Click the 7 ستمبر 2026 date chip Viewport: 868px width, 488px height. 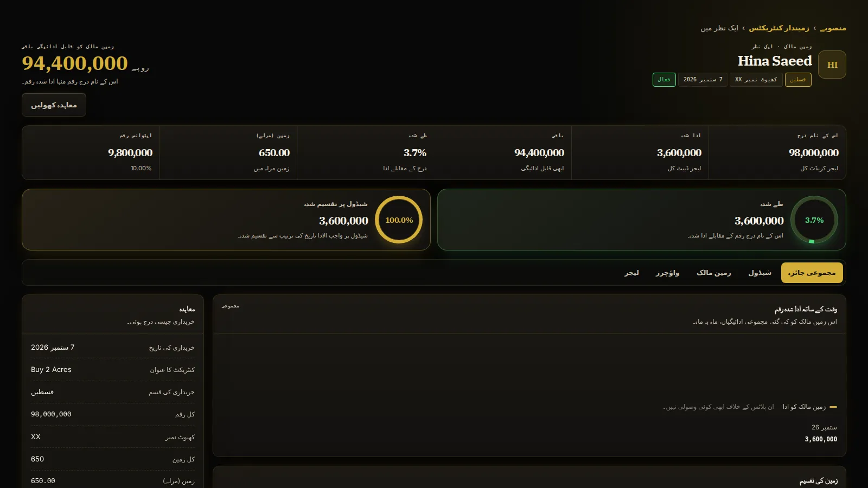703,80
